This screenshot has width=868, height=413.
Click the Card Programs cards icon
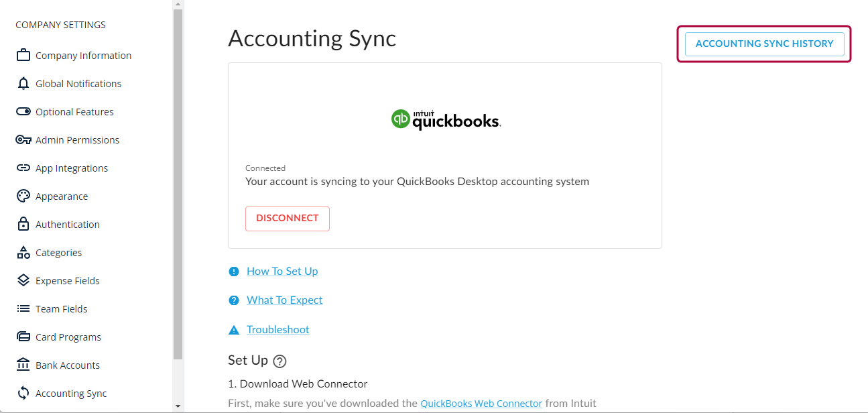[21, 337]
